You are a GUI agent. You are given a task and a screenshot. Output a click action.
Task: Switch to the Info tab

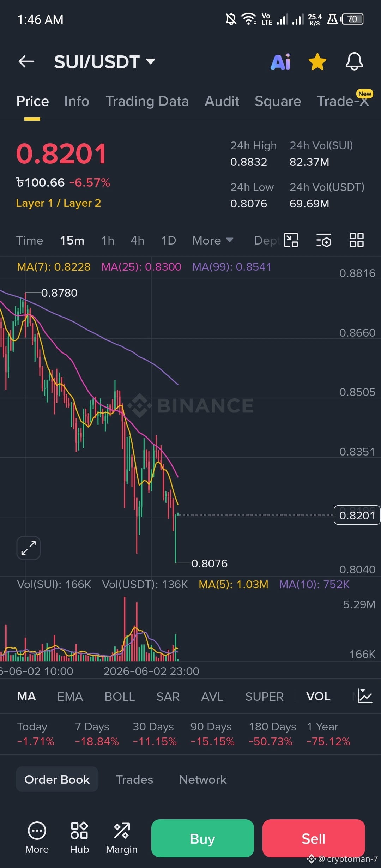pyautogui.click(x=77, y=101)
